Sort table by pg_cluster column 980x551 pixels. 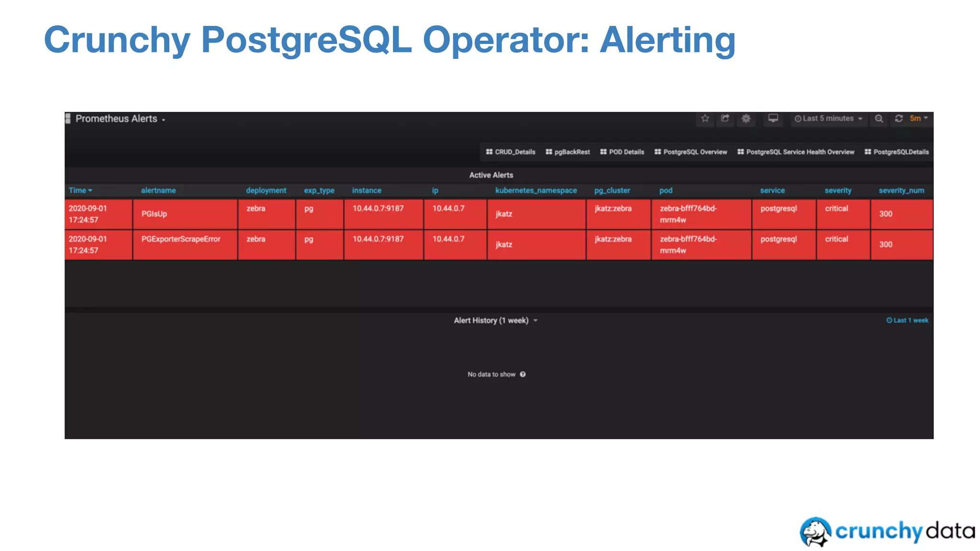click(x=612, y=190)
